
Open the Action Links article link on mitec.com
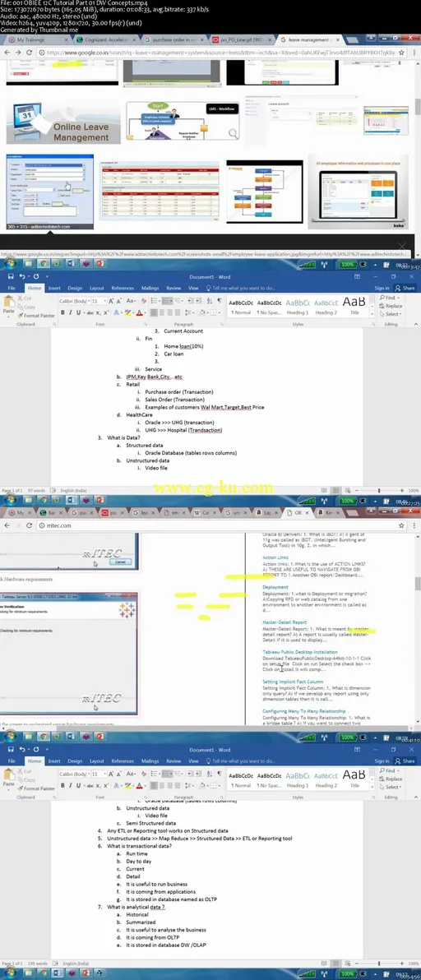[277, 557]
